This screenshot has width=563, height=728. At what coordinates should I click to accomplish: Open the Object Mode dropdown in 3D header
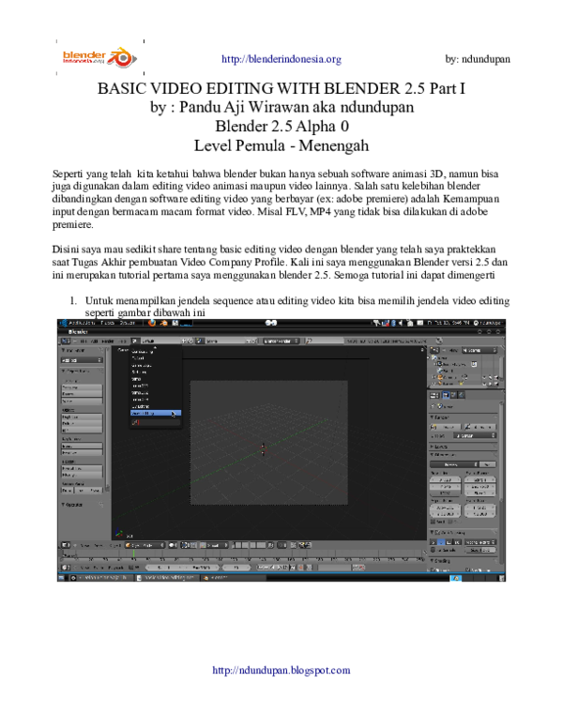[145, 546]
